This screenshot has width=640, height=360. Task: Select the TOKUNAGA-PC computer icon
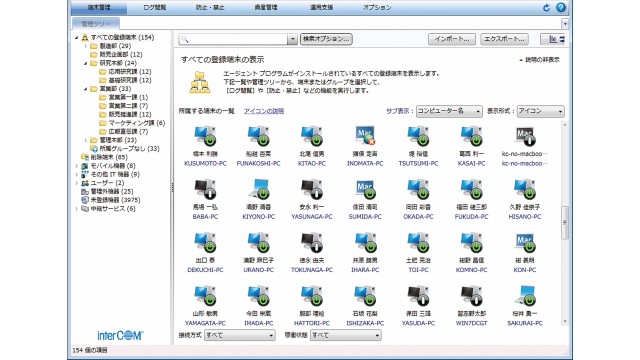312,243
